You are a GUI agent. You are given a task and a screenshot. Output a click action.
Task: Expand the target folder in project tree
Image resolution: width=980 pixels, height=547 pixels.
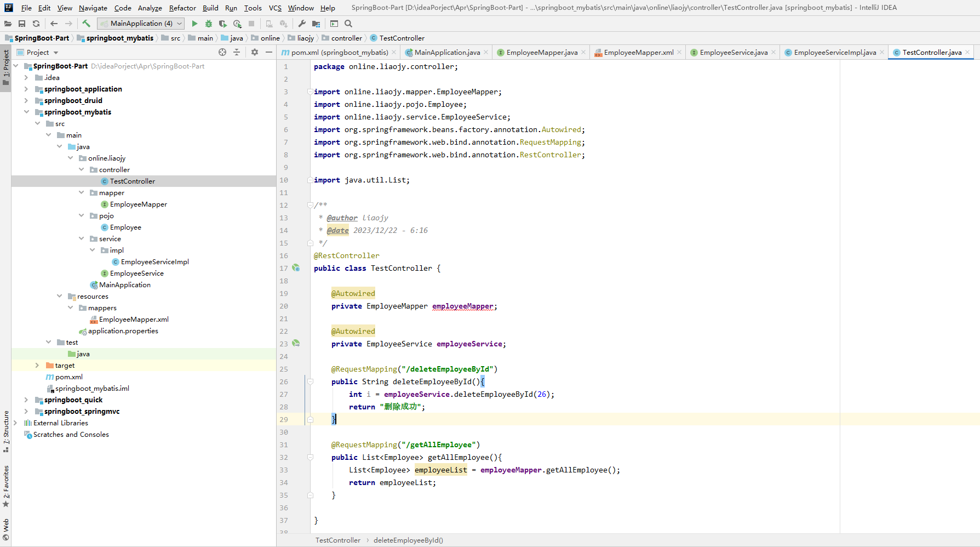[x=37, y=365]
